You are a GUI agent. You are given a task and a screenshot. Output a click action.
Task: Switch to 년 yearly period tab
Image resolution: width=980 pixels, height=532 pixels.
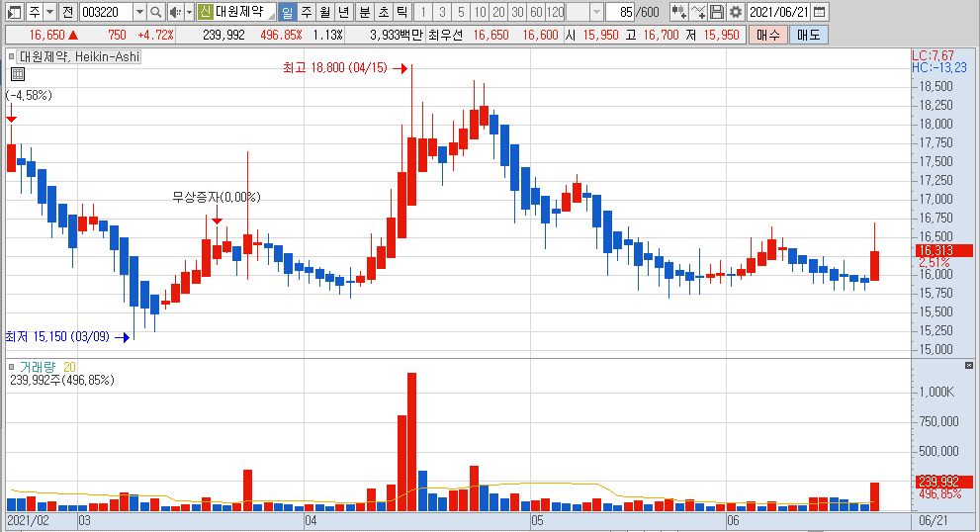point(344,11)
